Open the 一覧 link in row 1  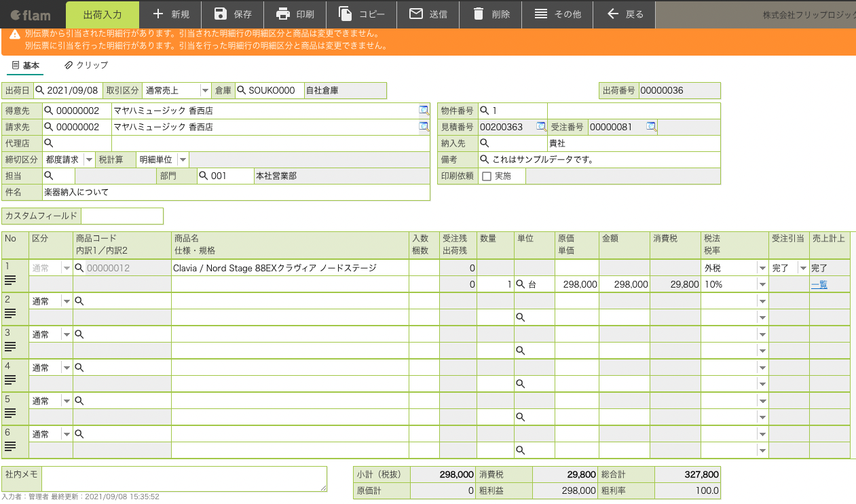(x=819, y=285)
